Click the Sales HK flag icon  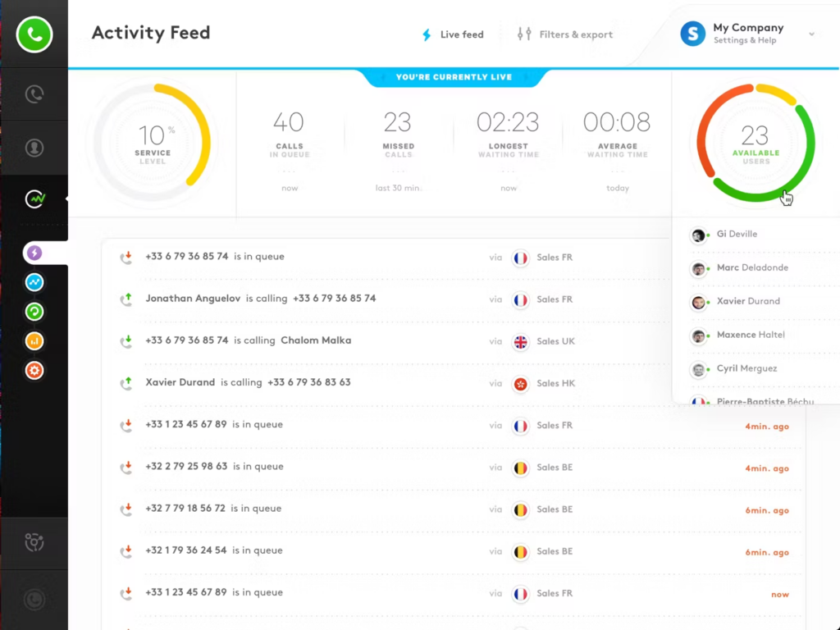(520, 384)
